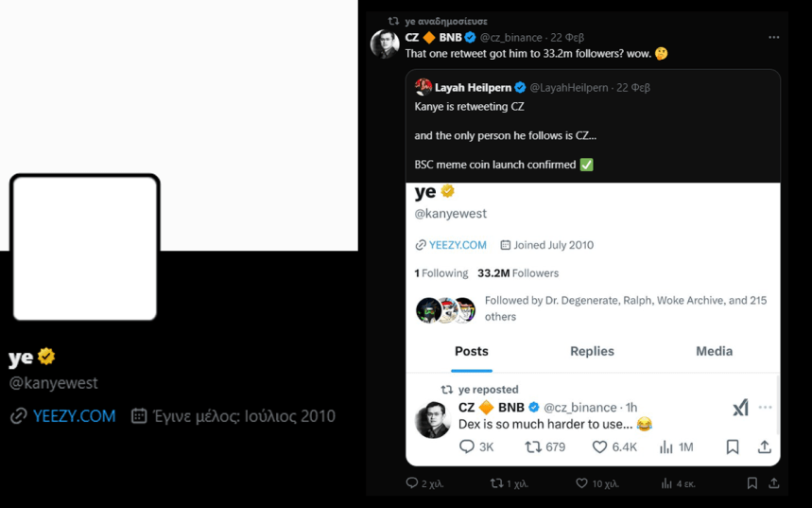Share CZ's 33.2m followers quote tweet
This screenshot has width=812, height=508.
coord(773,483)
